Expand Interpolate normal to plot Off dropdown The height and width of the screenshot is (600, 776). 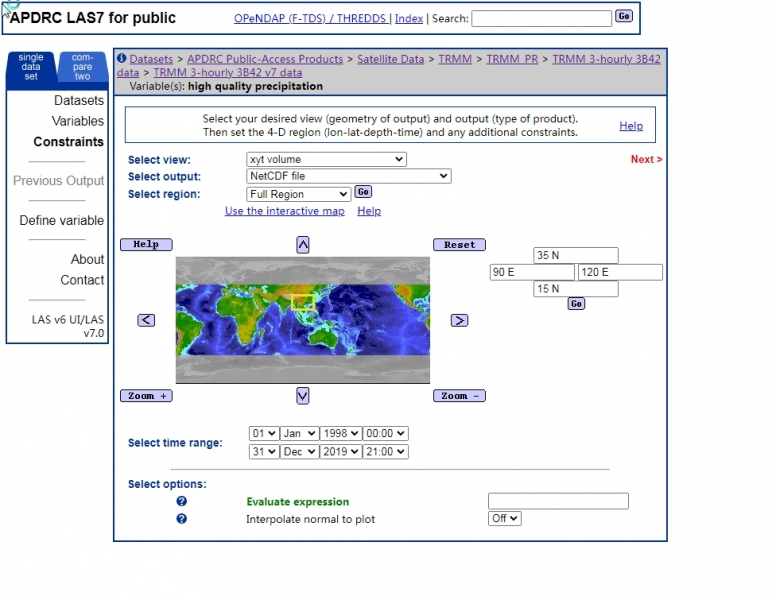pos(505,519)
